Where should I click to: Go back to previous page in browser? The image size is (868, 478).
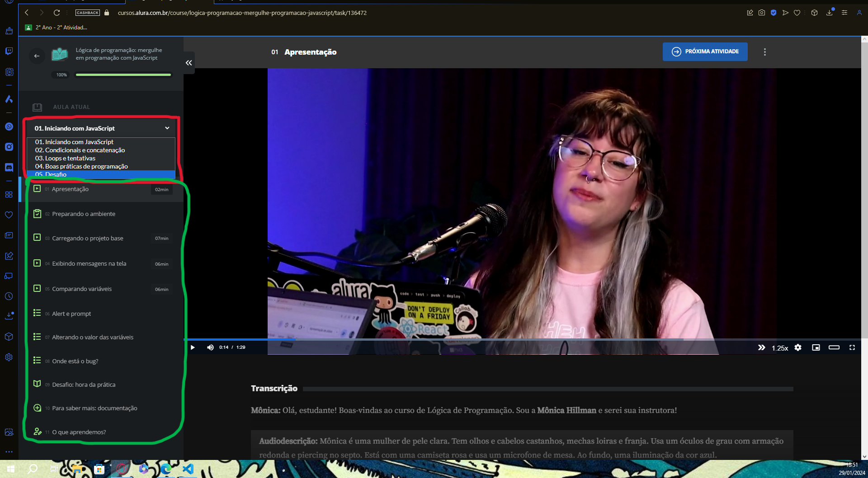click(x=27, y=13)
